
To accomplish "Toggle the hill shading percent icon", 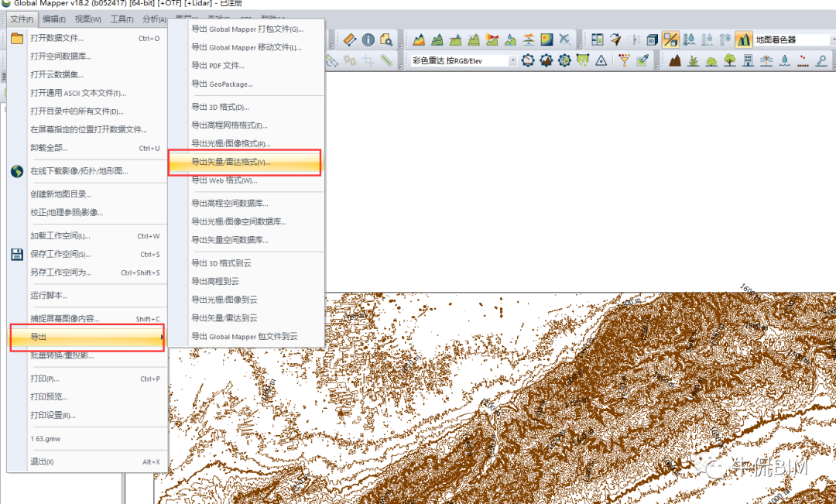I will tap(670, 39).
